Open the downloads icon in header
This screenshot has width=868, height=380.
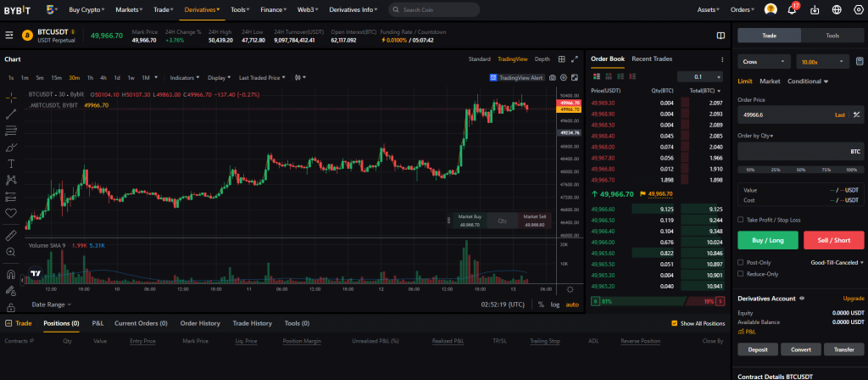coord(815,9)
